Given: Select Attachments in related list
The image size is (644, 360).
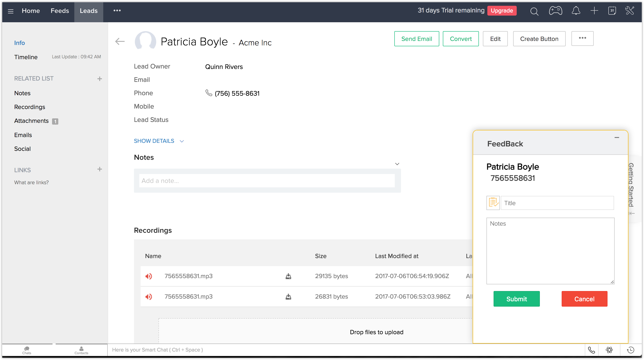Looking at the screenshot, I should pyautogui.click(x=32, y=121).
